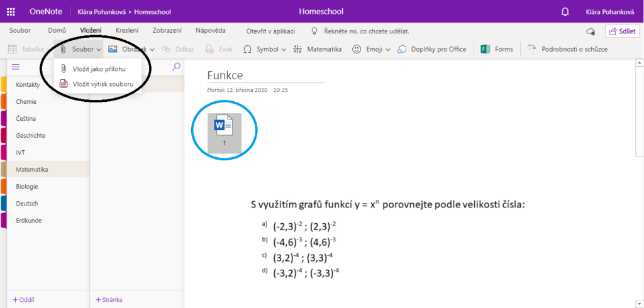The width and height of the screenshot is (644, 308).
Task: Open the attached Word file thumbnail
Action: 224,131
